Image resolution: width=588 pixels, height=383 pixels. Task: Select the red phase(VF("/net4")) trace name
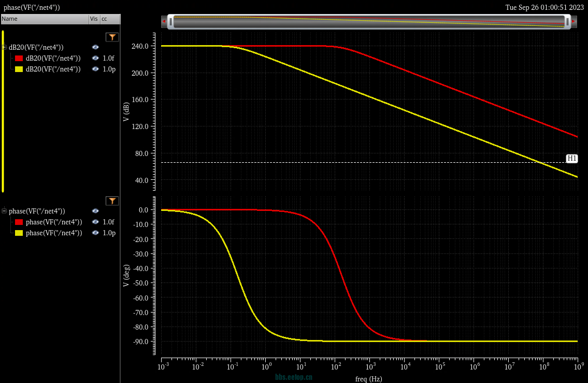tap(54, 222)
